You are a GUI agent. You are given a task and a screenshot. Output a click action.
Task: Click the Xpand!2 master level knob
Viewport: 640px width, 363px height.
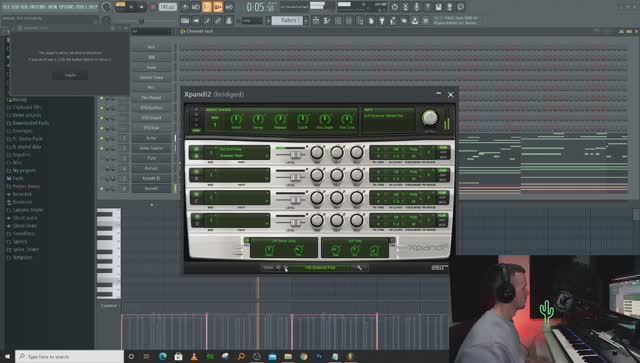click(429, 118)
